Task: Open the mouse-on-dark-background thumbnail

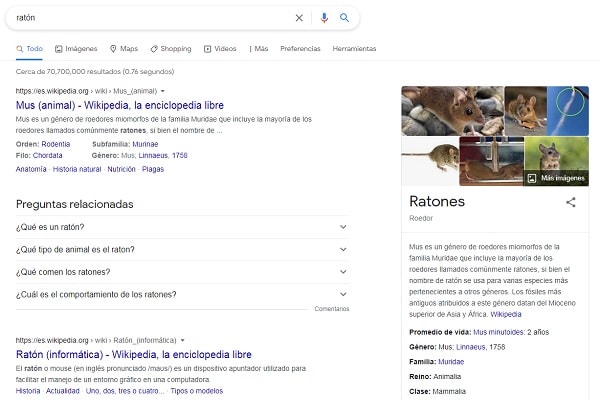Action: pos(525,111)
